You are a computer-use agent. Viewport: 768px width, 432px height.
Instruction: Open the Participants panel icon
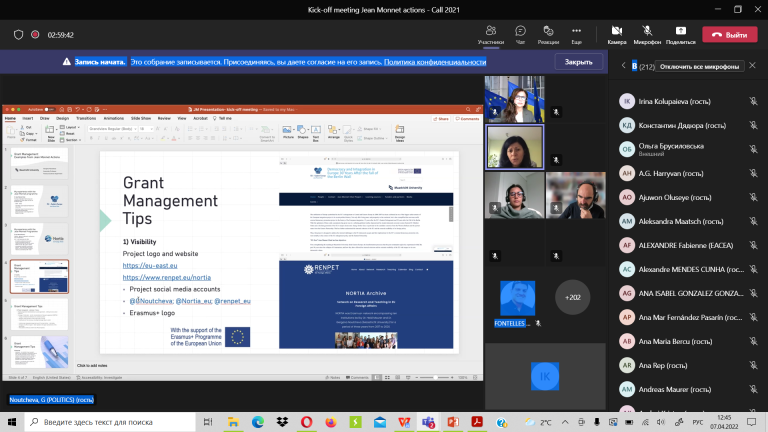pyautogui.click(x=491, y=31)
